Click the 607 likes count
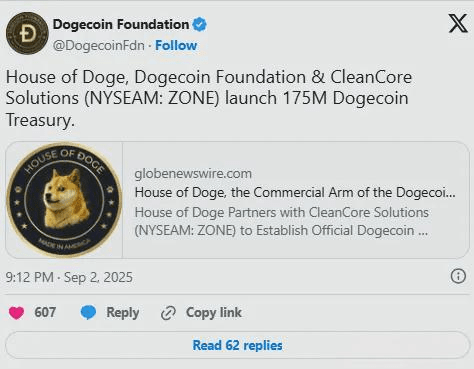This screenshot has width=474, height=369. point(45,312)
